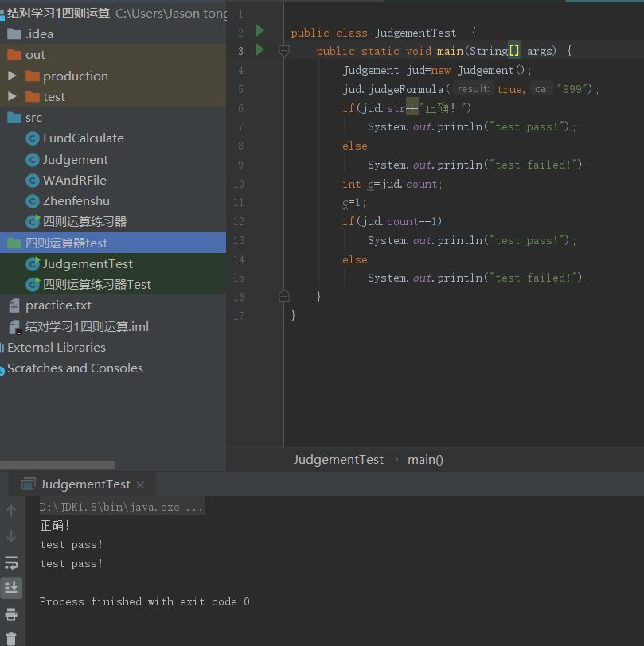Click the 正确! output line in the console

click(55, 525)
